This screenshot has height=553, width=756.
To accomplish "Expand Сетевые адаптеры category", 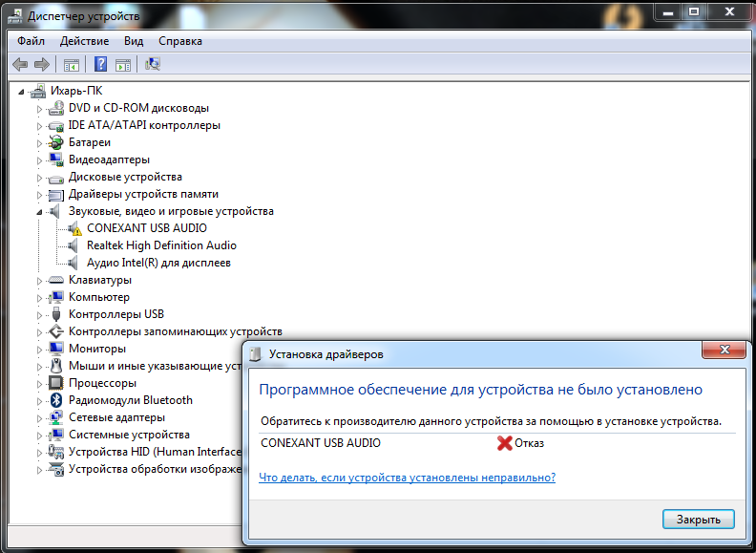I will tap(39, 418).
